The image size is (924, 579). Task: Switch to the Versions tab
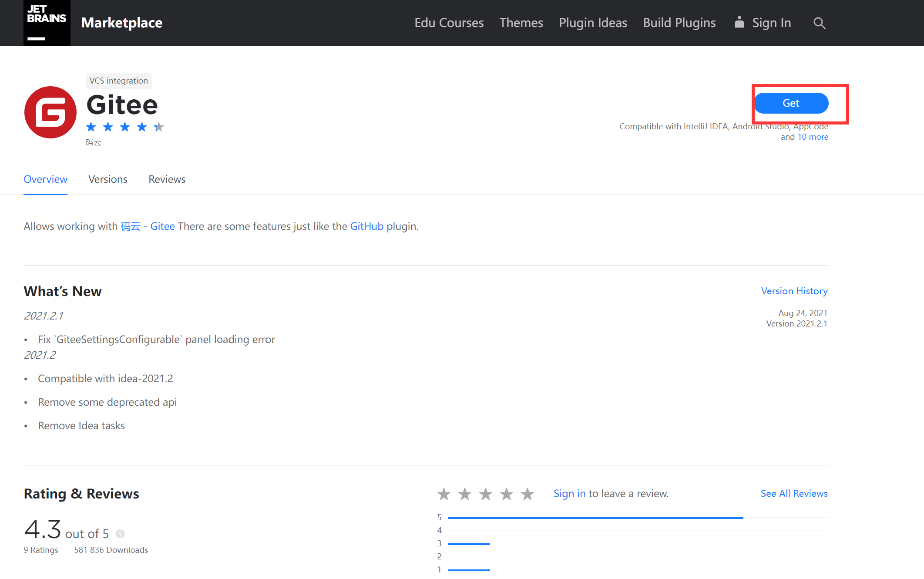point(108,179)
